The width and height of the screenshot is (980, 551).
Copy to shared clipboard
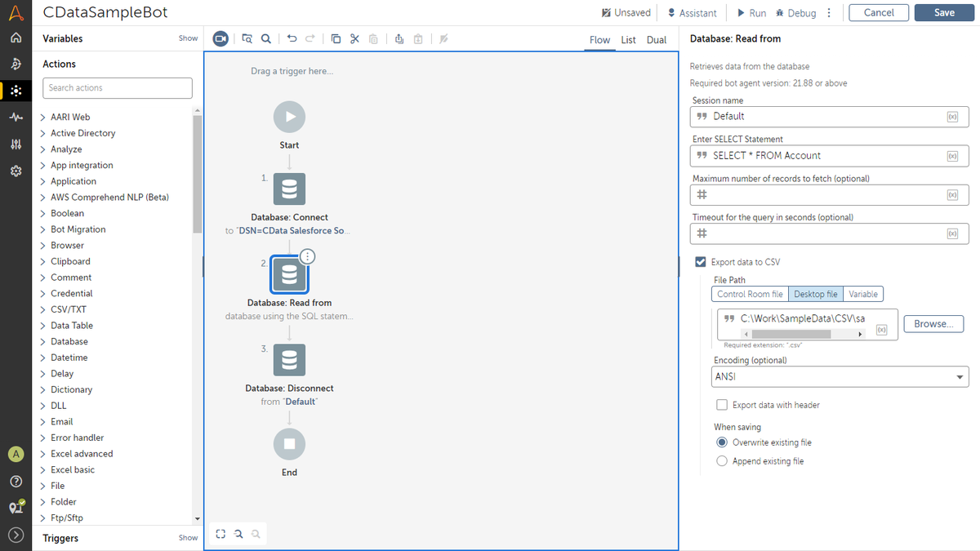pyautogui.click(x=399, y=38)
